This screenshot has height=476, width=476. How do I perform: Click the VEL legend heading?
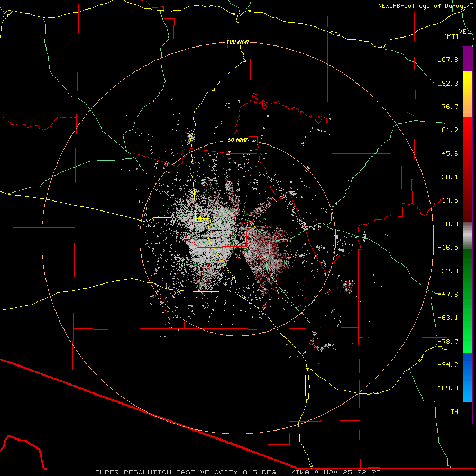coord(464,32)
